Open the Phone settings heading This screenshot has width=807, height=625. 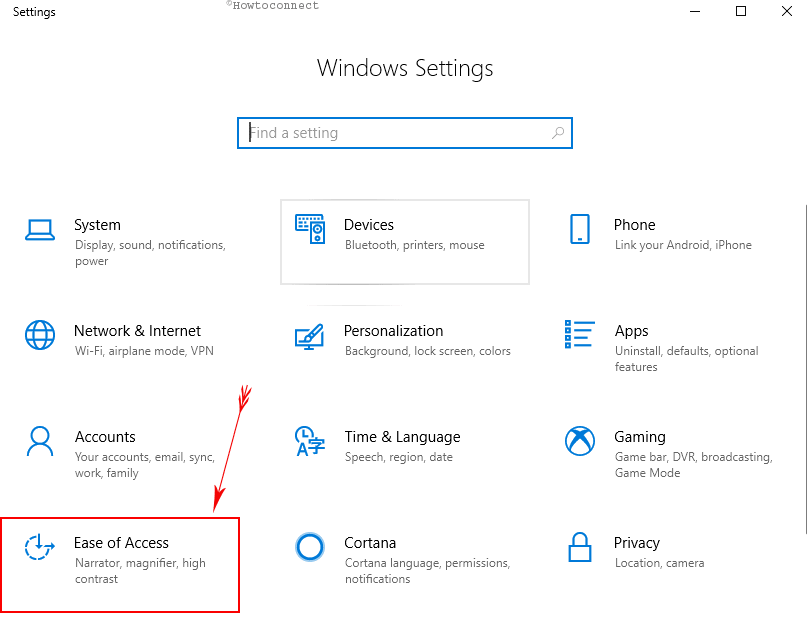pyautogui.click(x=635, y=225)
